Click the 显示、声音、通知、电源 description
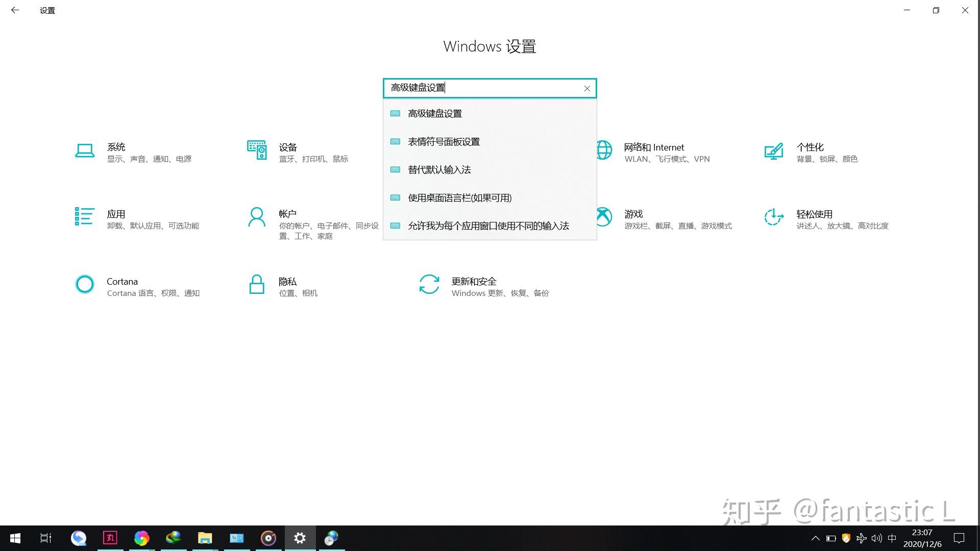This screenshot has width=980, height=551. coord(149,159)
